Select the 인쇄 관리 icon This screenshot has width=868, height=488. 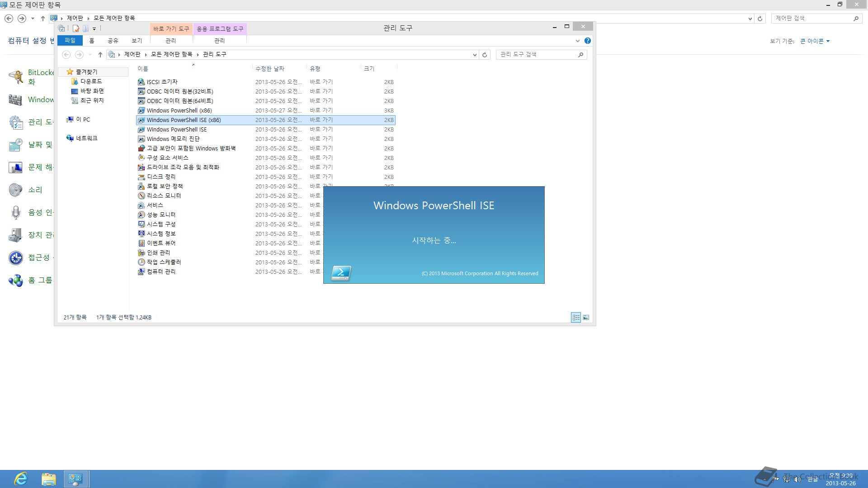point(142,253)
